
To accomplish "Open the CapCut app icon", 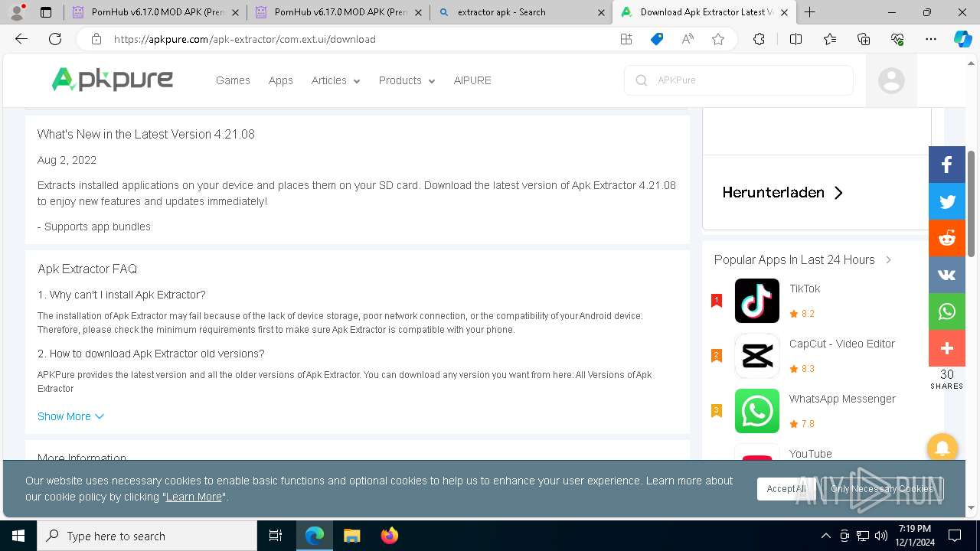I will (x=756, y=356).
